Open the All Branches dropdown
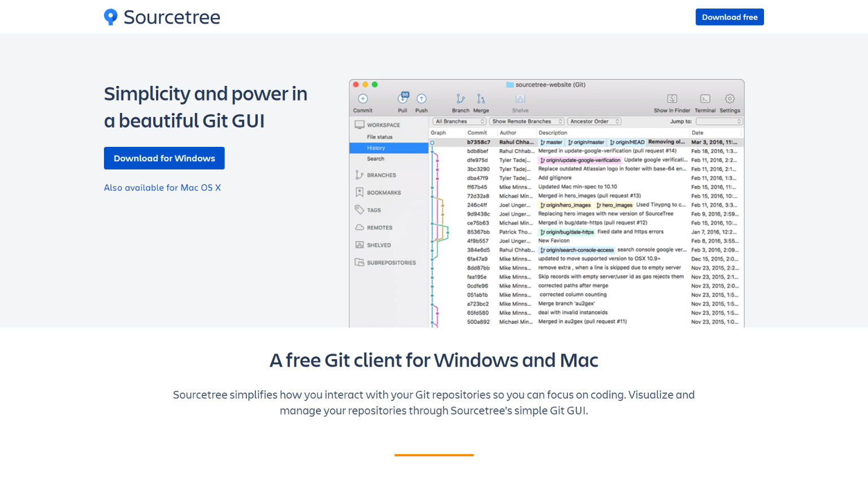The image size is (868, 488). (x=458, y=121)
